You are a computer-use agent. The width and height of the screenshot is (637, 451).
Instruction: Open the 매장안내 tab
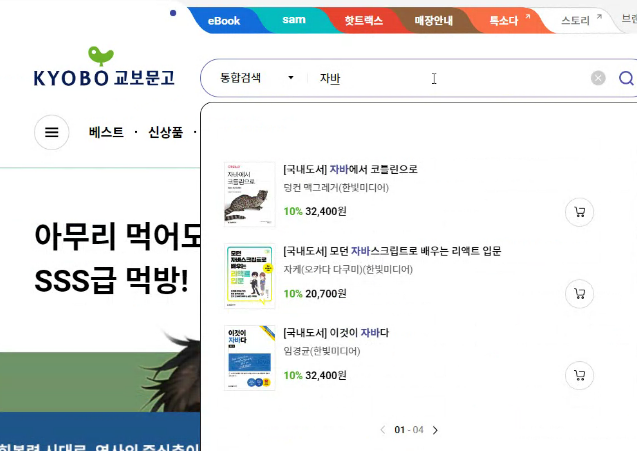click(433, 20)
